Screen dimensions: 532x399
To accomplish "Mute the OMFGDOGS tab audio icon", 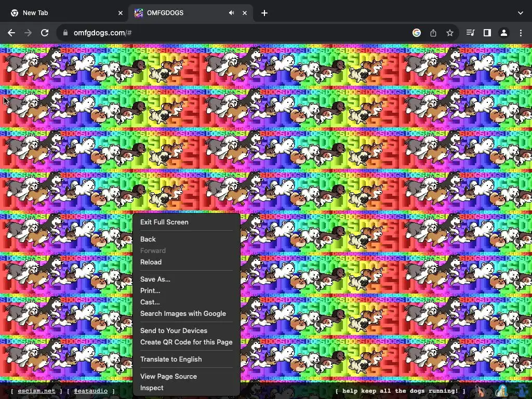I will point(231,13).
